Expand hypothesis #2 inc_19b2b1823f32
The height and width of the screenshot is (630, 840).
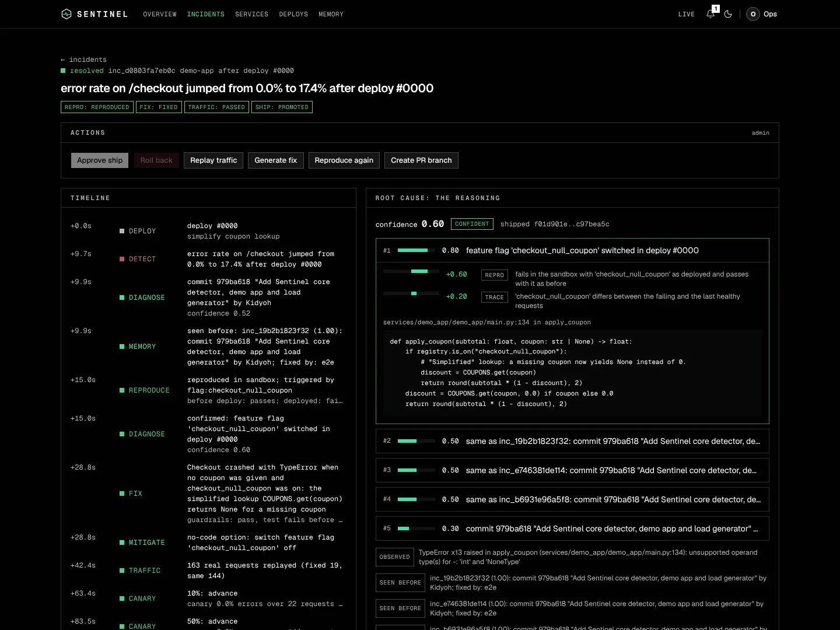click(572, 441)
